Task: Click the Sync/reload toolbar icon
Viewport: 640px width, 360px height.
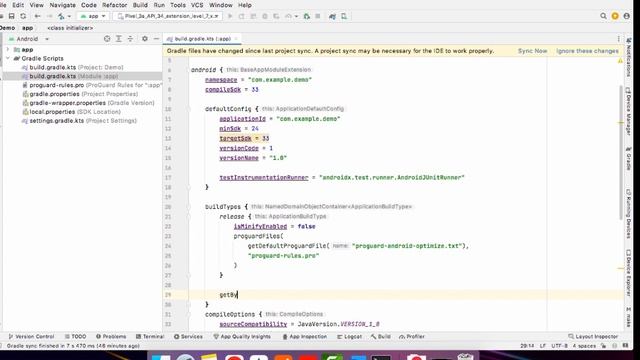Action: point(23,16)
